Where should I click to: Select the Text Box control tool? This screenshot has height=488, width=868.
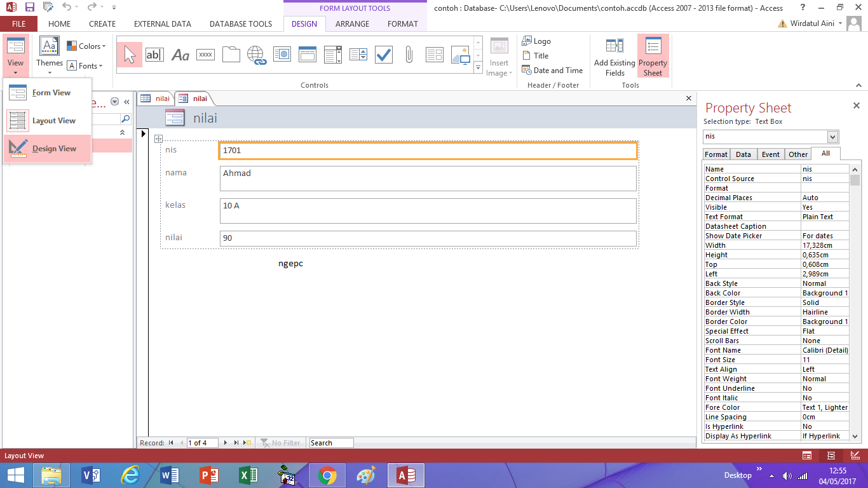point(154,55)
